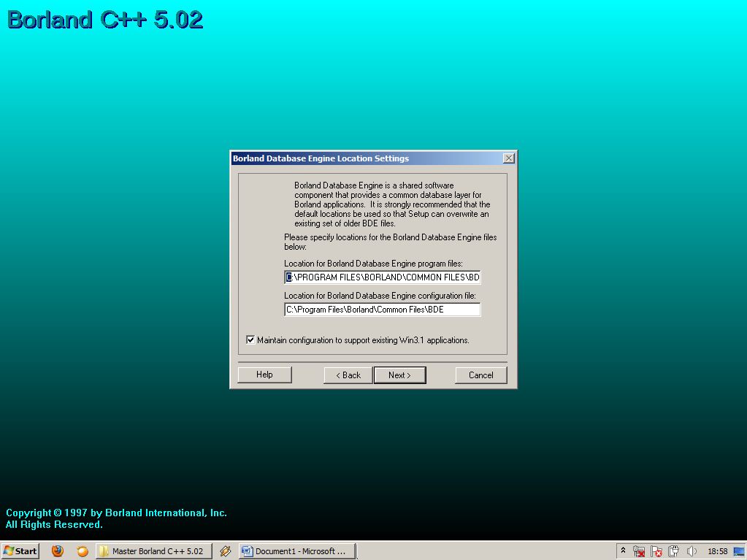Viewport: 747px width, 560px height.
Task: Click the dialog title Borland Database Engine Location Settings
Action: point(321,158)
